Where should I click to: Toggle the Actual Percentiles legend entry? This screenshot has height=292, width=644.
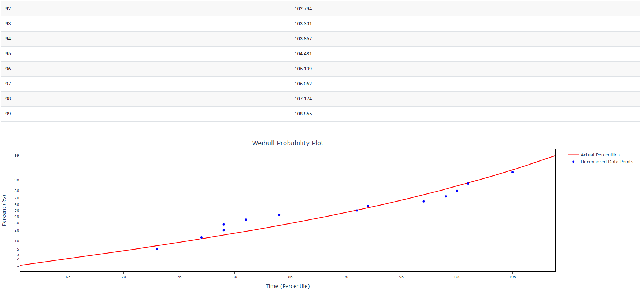(x=600, y=155)
